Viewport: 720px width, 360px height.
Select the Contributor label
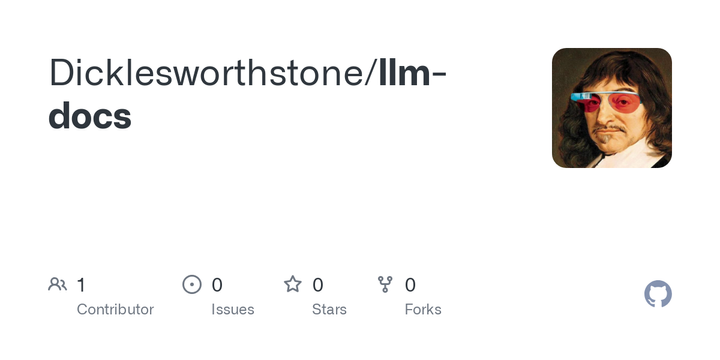pyautogui.click(x=115, y=309)
